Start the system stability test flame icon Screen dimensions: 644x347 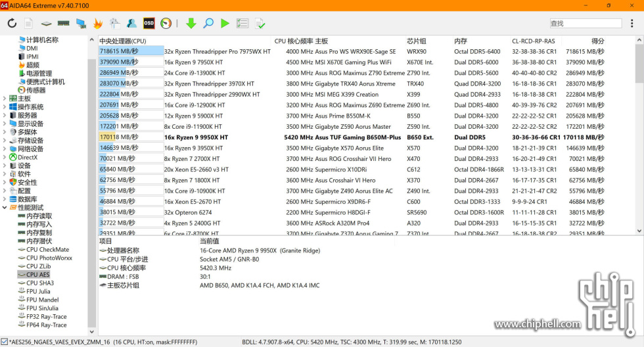98,24
